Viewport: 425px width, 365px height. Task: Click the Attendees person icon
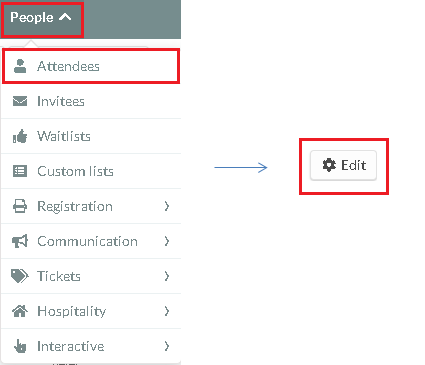point(20,66)
